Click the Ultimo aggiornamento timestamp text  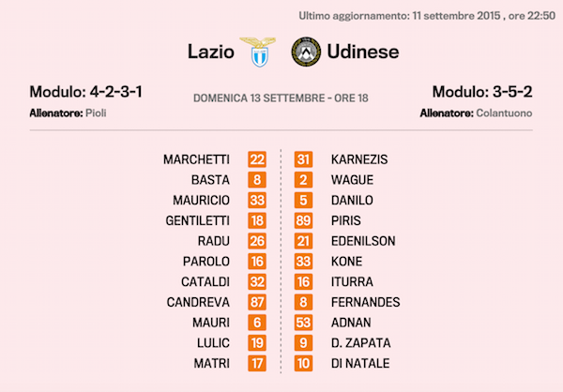[427, 16]
